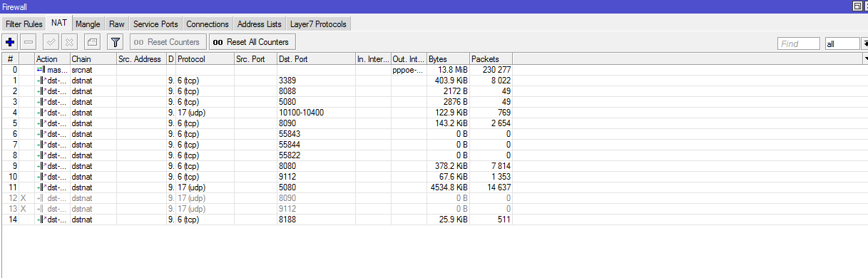868x278 pixels.
Task: Select the masquerade srcnat rule action icon
Action: (x=41, y=70)
